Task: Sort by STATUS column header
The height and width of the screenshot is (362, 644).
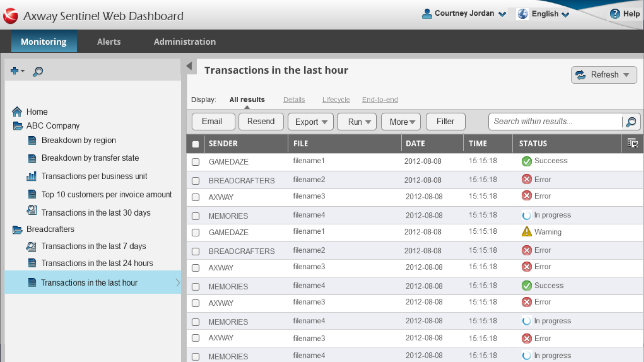Action: (533, 144)
